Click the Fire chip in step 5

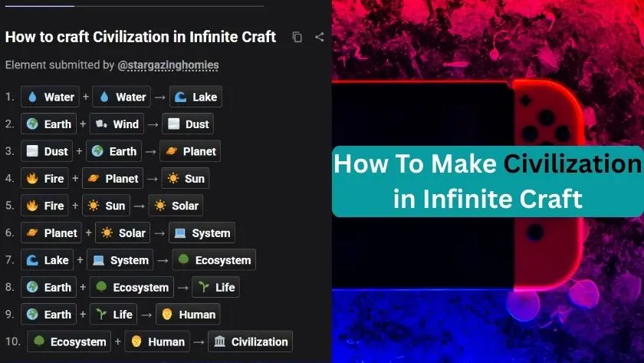[x=44, y=205]
